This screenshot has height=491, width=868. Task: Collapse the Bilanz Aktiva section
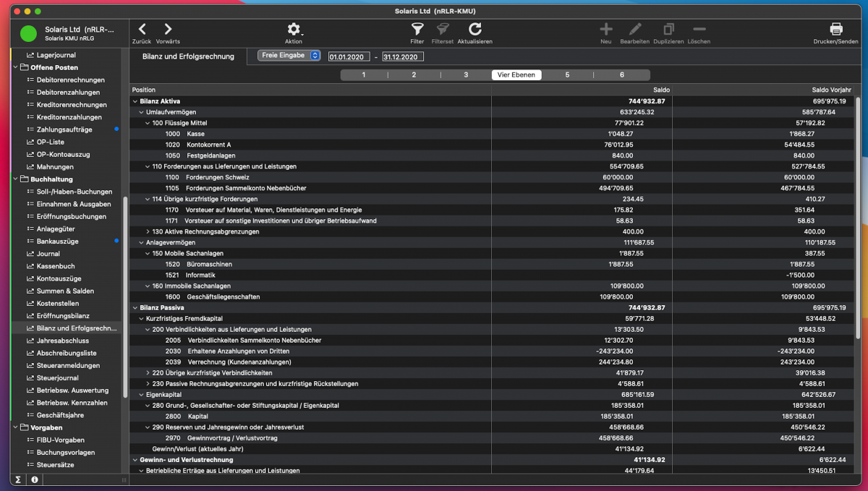(x=135, y=101)
